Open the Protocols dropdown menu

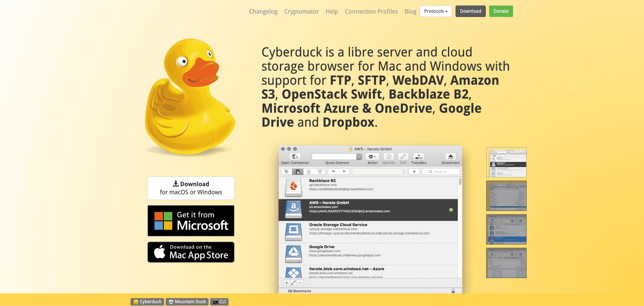436,11
